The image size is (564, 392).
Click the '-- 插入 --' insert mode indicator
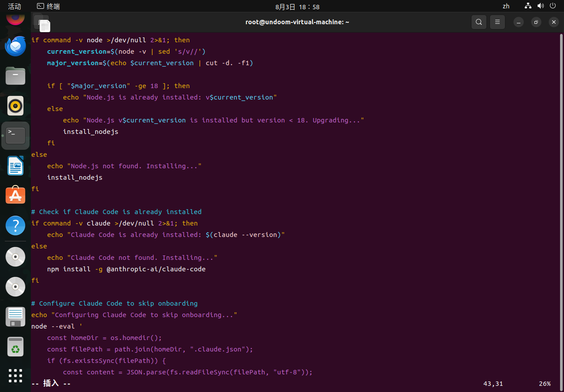click(x=51, y=384)
